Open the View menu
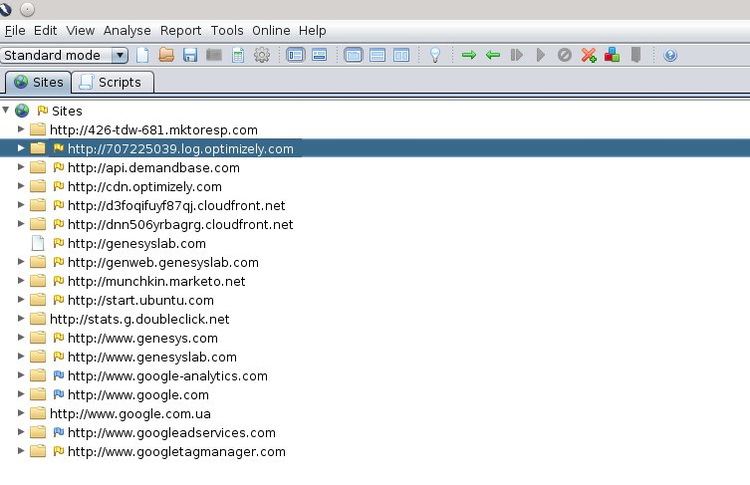 point(80,31)
